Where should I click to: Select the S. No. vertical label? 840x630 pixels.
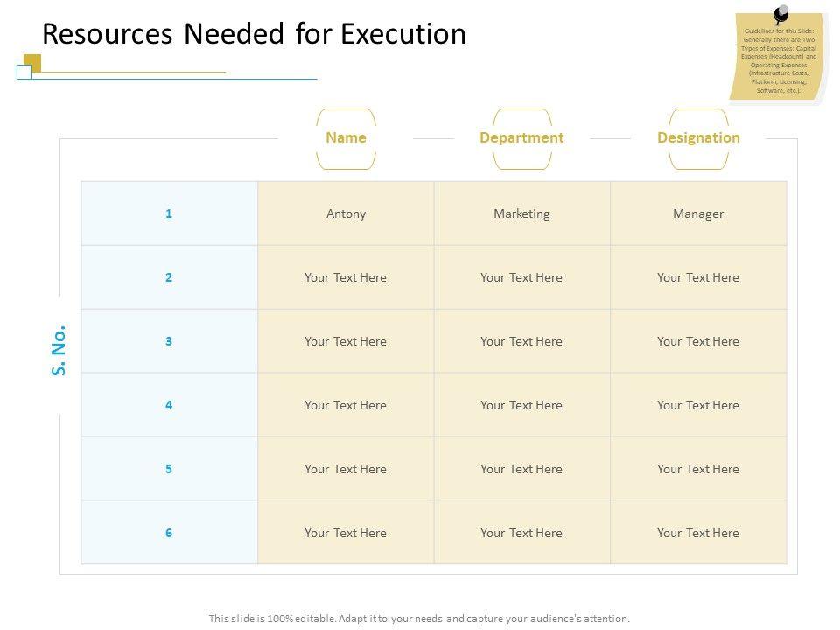pyautogui.click(x=59, y=351)
